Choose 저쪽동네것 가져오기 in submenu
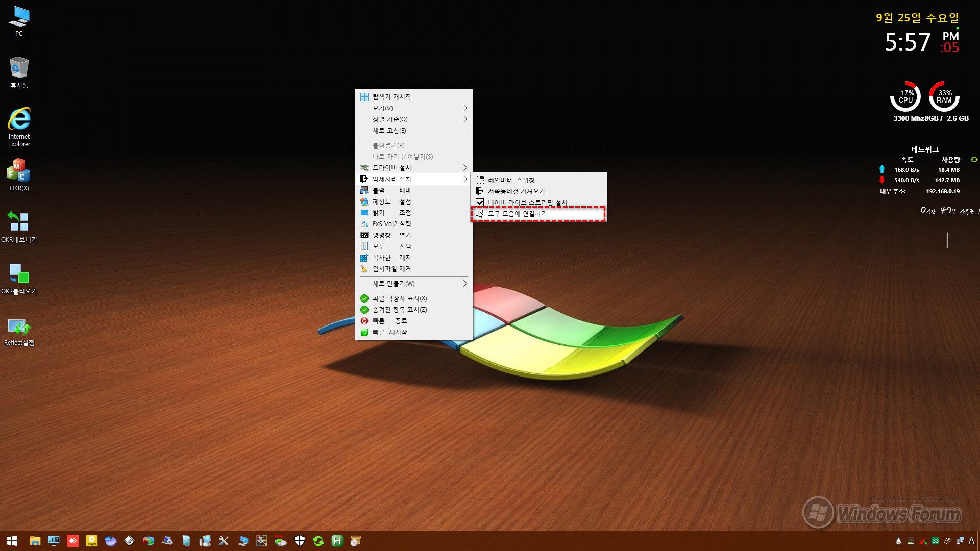The height and width of the screenshot is (551, 980). pyautogui.click(x=539, y=191)
